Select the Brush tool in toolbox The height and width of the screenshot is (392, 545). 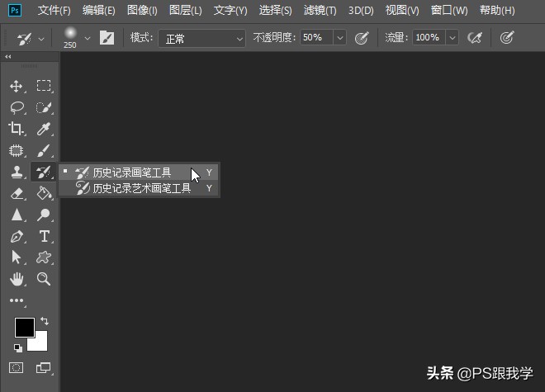pyautogui.click(x=44, y=150)
